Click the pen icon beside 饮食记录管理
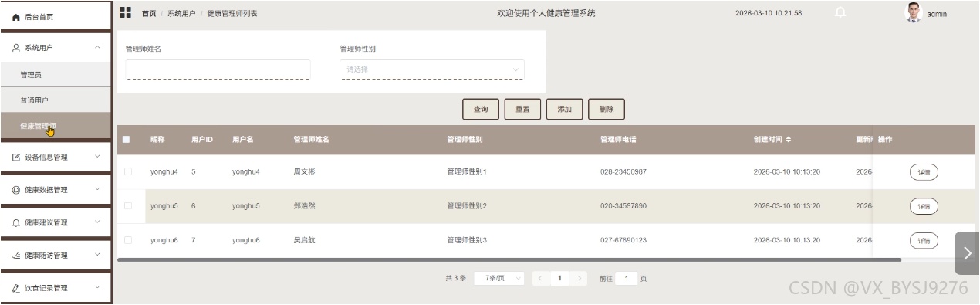This screenshot has width=980, height=305. coord(16,288)
